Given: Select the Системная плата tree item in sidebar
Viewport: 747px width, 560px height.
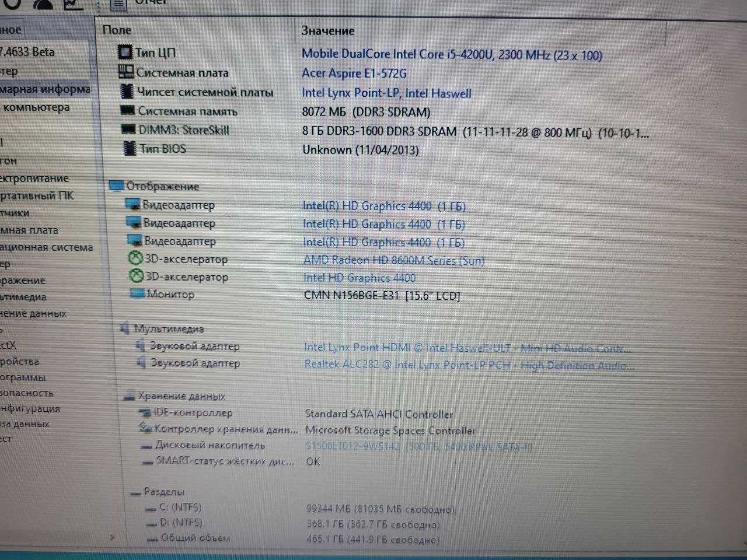Looking at the screenshot, I should tap(29, 230).
